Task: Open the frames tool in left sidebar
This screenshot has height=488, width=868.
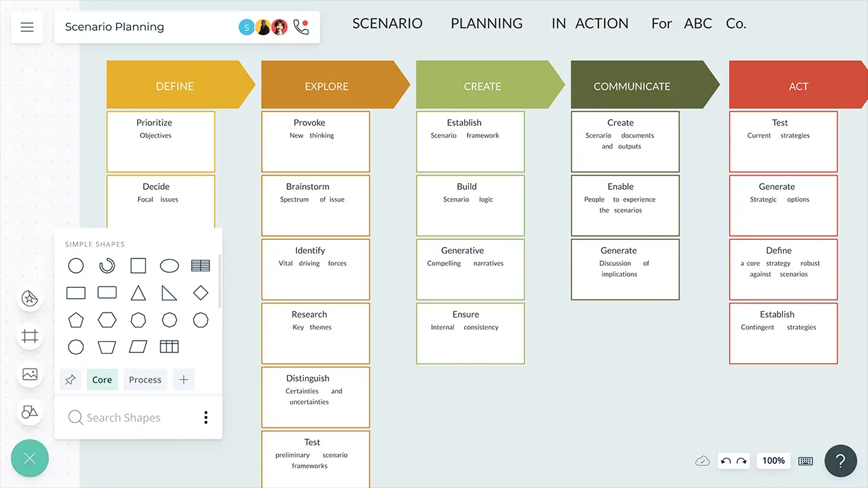Action: pyautogui.click(x=29, y=337)
